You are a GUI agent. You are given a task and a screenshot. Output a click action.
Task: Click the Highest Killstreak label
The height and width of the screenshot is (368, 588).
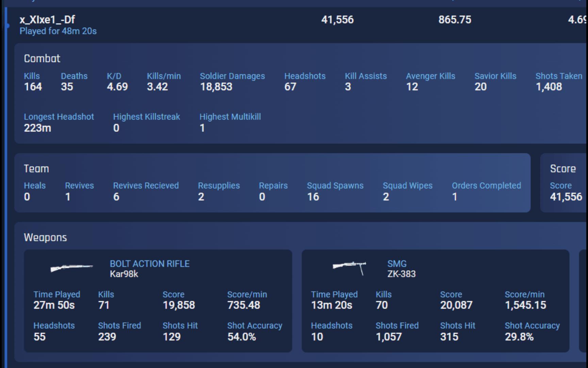[x=146, y=117]
